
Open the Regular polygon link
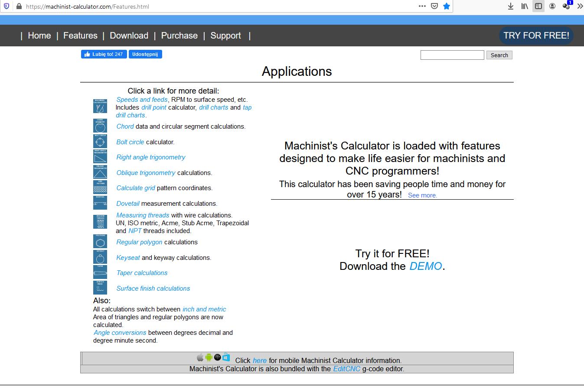139,242
